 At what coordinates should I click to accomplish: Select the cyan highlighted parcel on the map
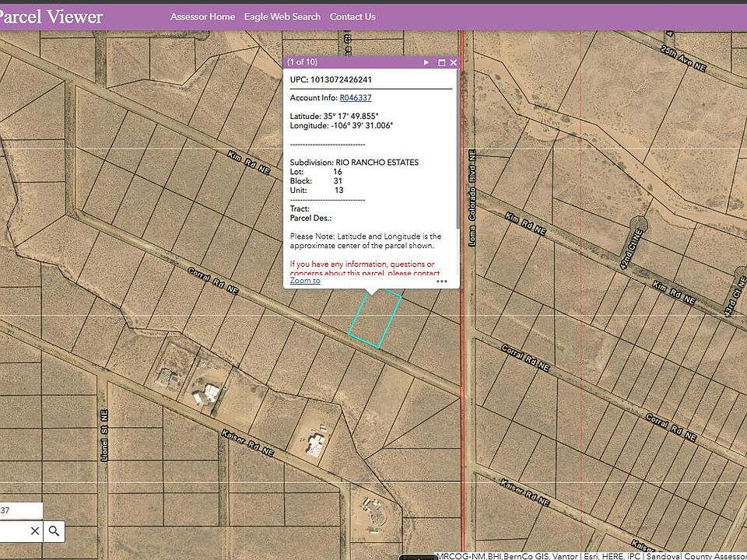coord(375,319)
